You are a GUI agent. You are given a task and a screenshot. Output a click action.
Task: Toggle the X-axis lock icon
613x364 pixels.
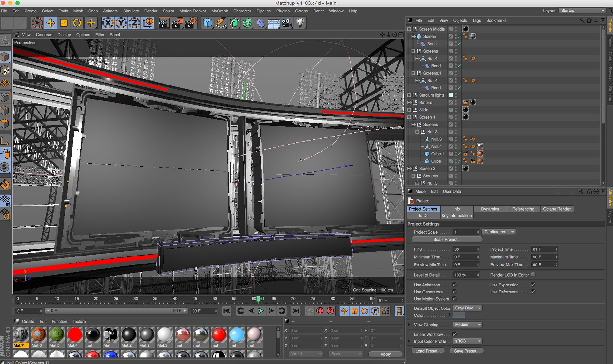(108, 23)
